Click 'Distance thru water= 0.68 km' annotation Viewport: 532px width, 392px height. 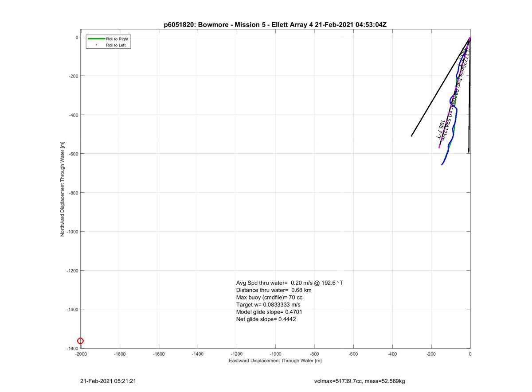(274, 290)
